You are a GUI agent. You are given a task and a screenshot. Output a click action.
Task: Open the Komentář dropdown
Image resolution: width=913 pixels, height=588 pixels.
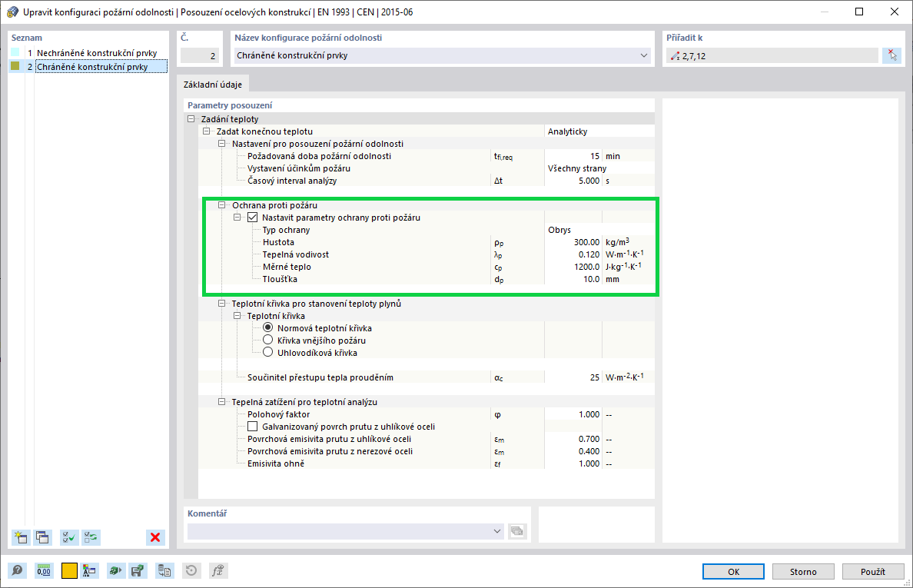496,531
